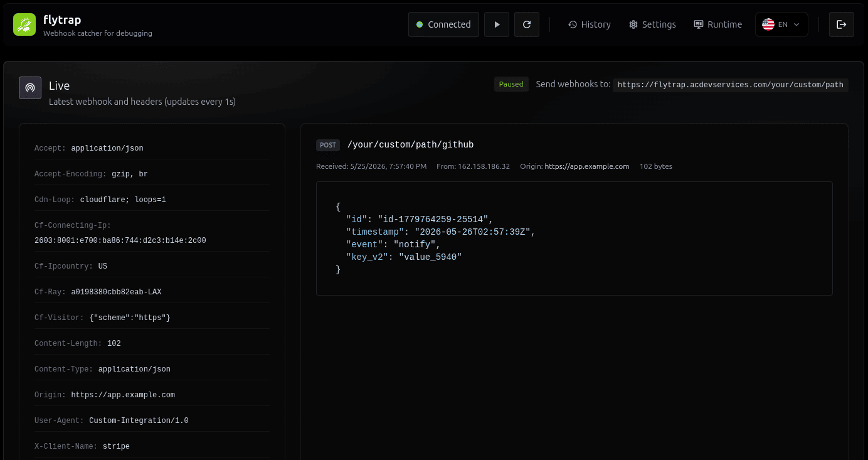Resume live capture with play button
Screen dimensions: 868x460
click(497, 24)
